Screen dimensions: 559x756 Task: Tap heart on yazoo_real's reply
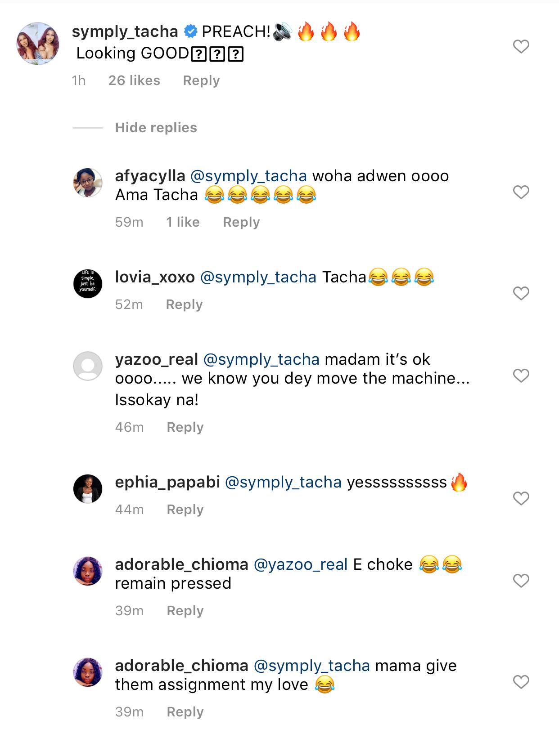tap(521, 376)
